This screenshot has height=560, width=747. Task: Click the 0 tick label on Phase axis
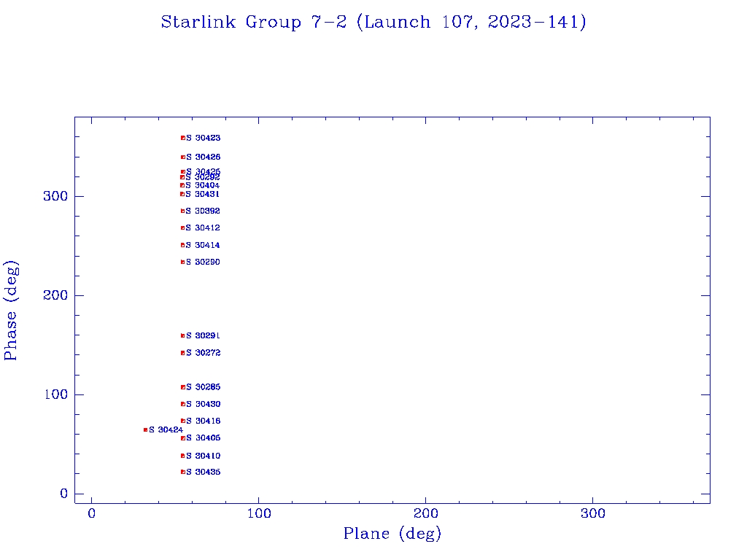pyautogui.click(x=64, y=494)
